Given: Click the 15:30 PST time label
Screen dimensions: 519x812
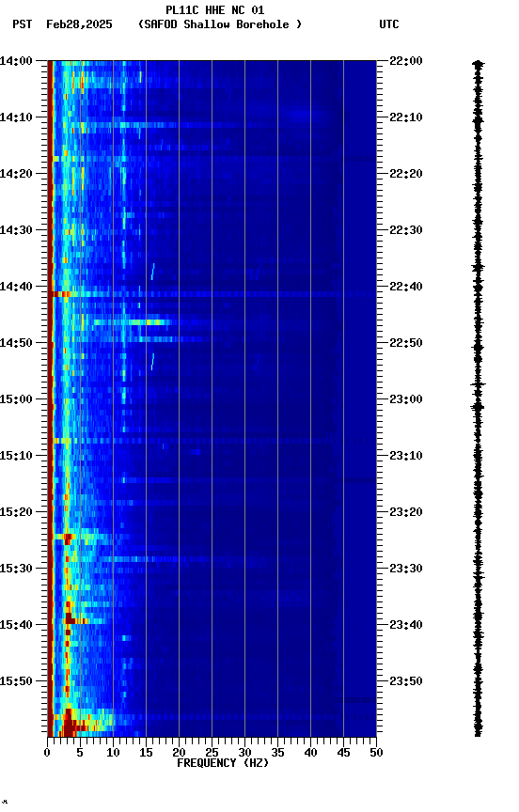Looking at the screenshot, I should point(16,569).
